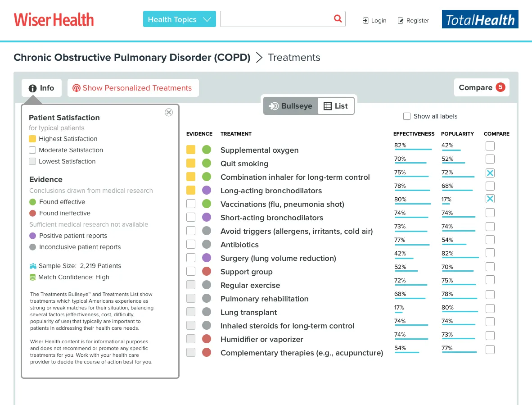Switch to the List view tab
The height and width of the screenshot is (405, 532).
pos(336,106)
